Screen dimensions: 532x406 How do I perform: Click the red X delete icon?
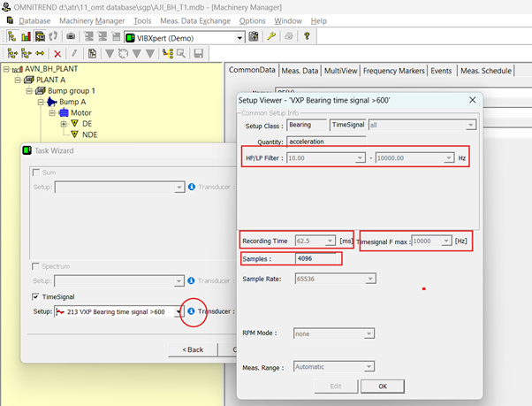(x=57, y=54)
